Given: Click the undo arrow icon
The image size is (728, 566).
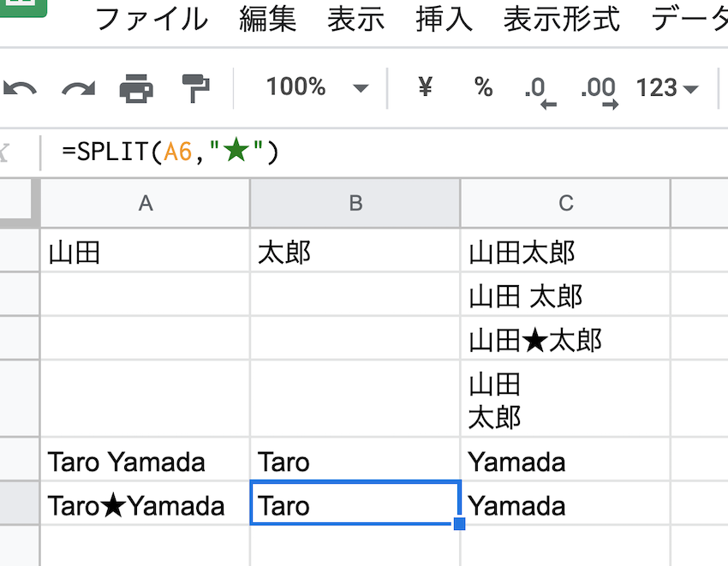Looking at the screenshot, I should point(21,87).
